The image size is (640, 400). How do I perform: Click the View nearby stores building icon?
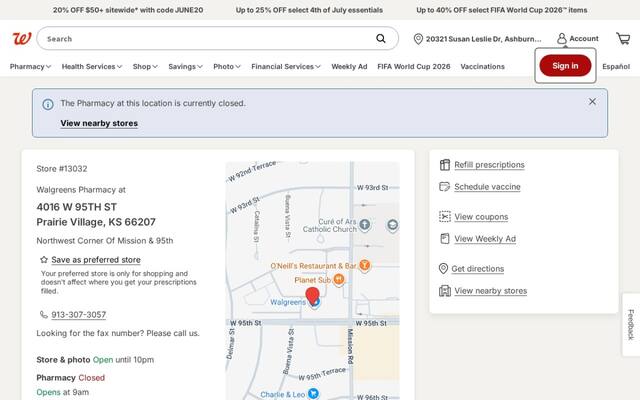tap(444, 291)
